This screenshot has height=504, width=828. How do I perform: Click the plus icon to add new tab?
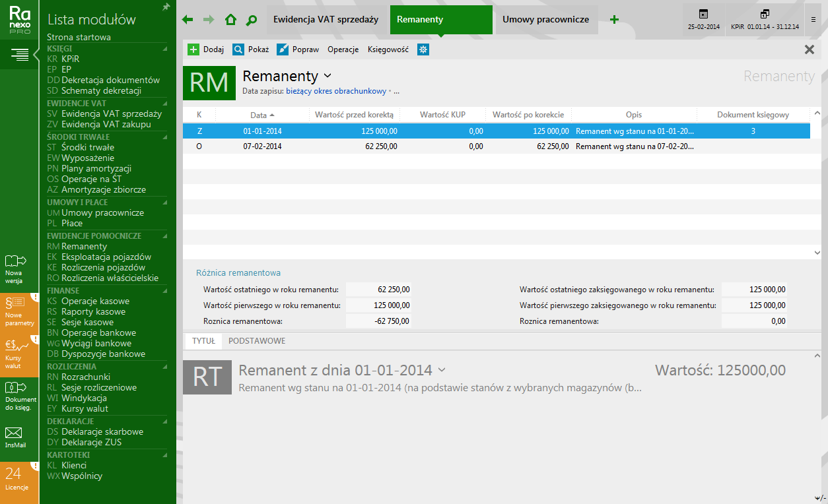click(614, 20)
